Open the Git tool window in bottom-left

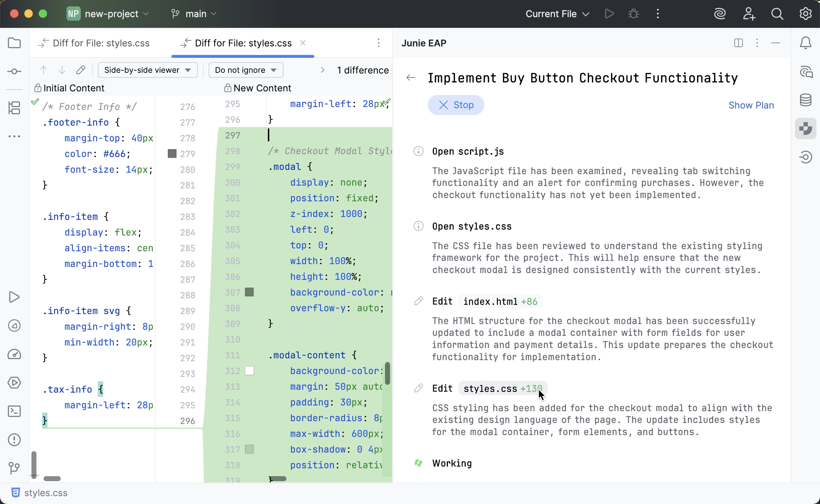click(x=14, y=468)
